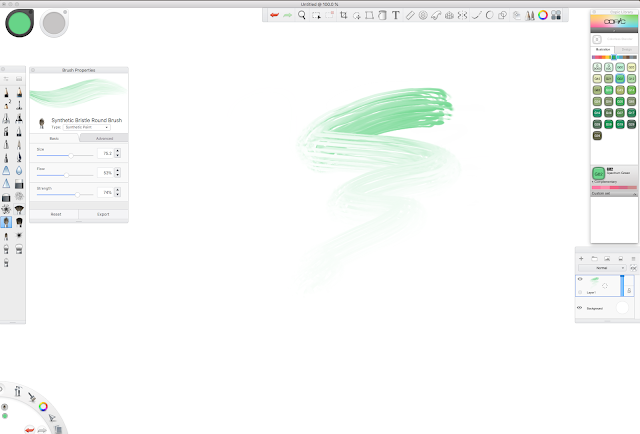Click the Colorless Blender button
The height and width of the screenshot is (434, 640).
tap(597, 39)
